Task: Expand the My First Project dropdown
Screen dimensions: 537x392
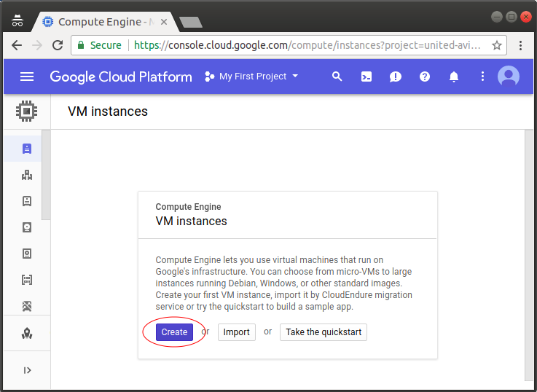Action: point(251,77)
